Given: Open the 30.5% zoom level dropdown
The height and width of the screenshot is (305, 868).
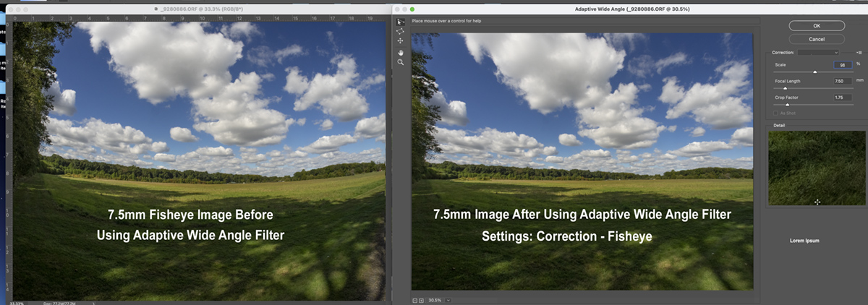Looking at the screenshot, I should pyautogui.click(x=448, y=300).
